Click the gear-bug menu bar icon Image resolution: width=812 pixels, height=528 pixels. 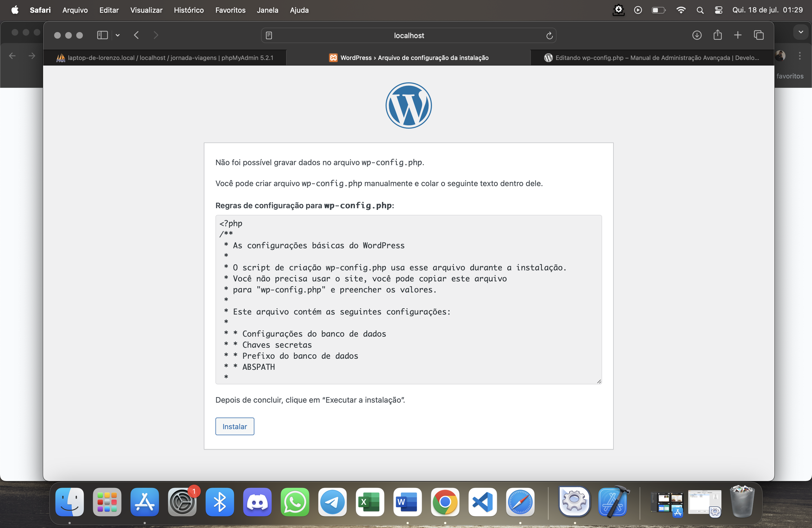click(618, 10)
